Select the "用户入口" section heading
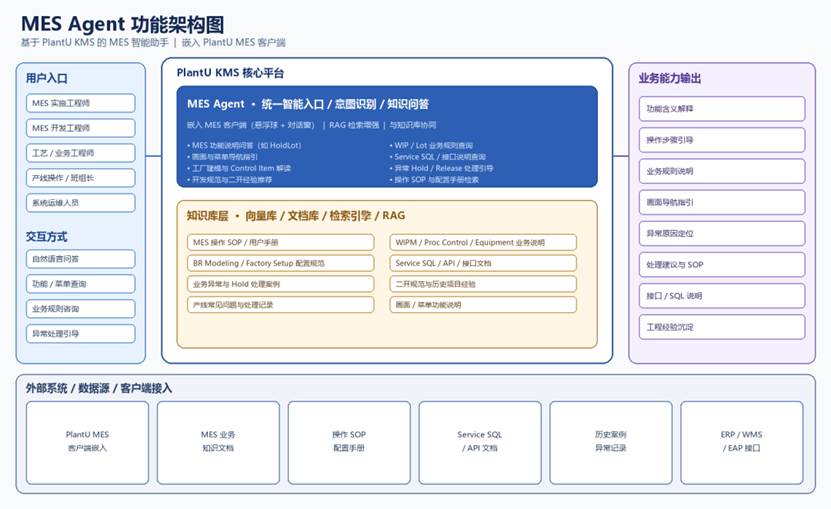 tap(47, 78)
